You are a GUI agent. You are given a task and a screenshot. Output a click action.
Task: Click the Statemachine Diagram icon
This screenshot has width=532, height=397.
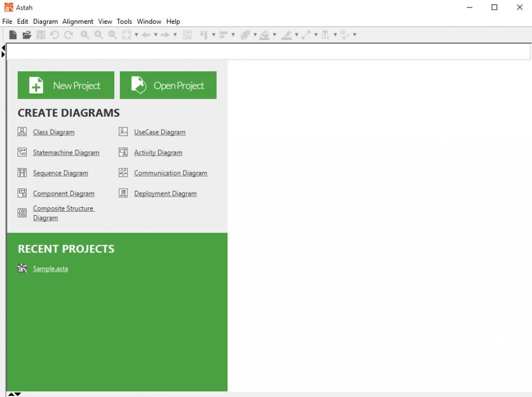click(22, 152)
